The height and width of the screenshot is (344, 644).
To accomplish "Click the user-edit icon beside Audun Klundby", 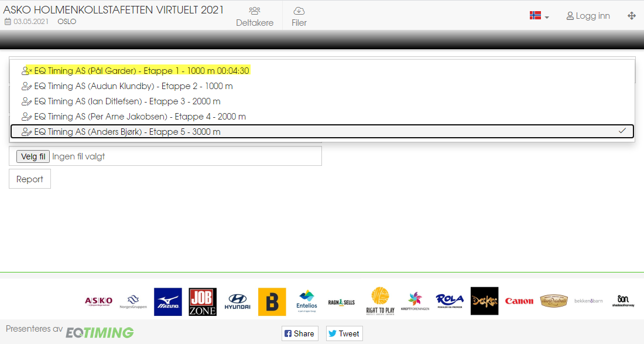I will coord(27,86).
